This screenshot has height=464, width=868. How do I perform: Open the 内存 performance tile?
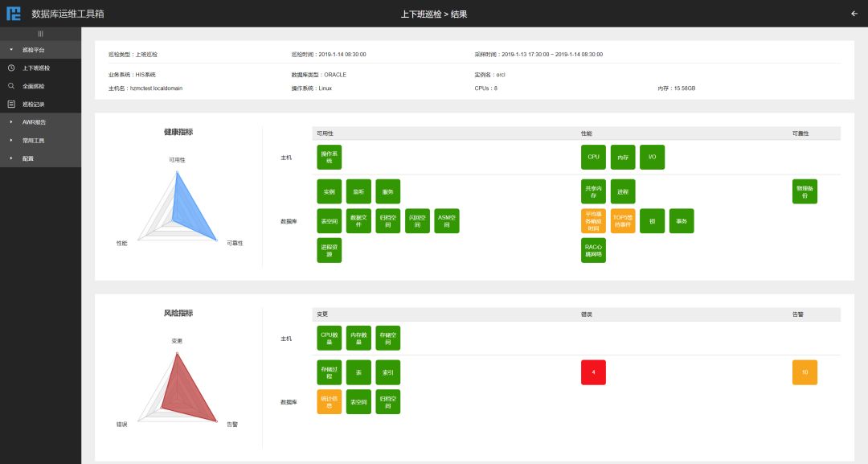click(623, 158)
